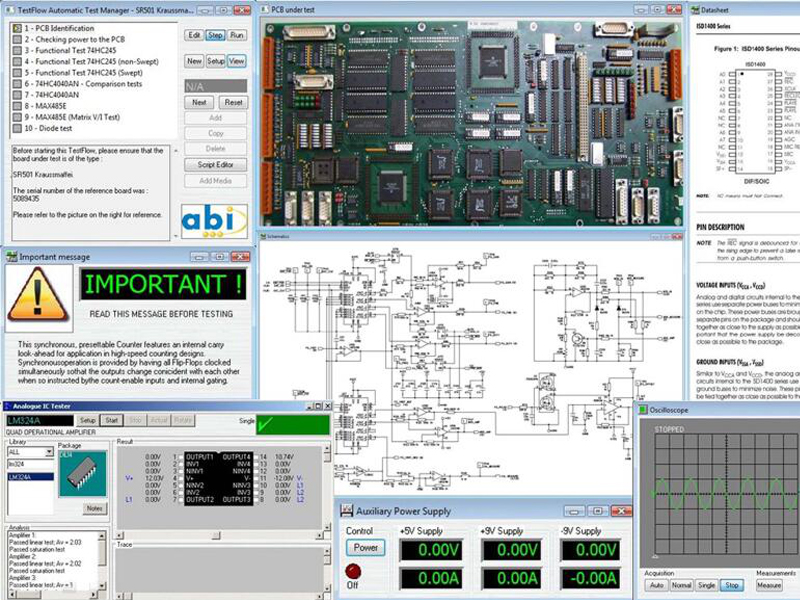Start the Analogue IC test
Viewport: 800px width, 600px height.
pyautogui.click(x=111, y=420)
